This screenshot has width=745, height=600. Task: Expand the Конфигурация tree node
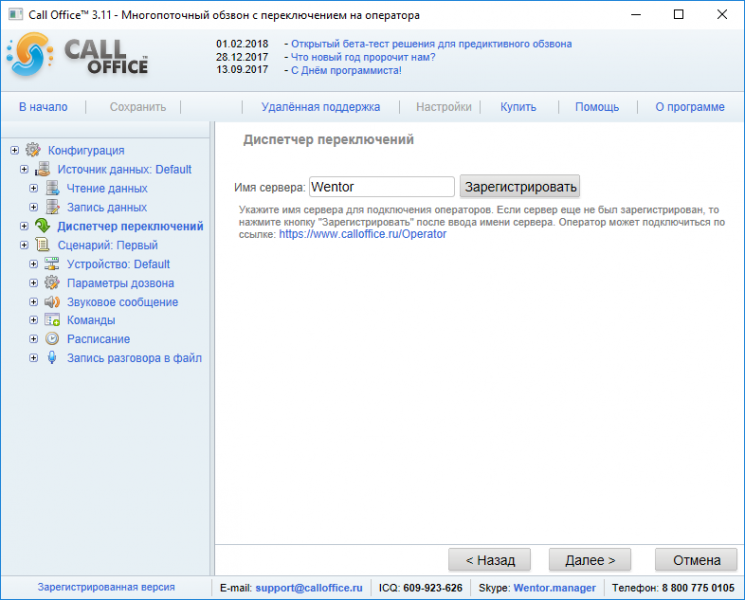pos(15,150)
